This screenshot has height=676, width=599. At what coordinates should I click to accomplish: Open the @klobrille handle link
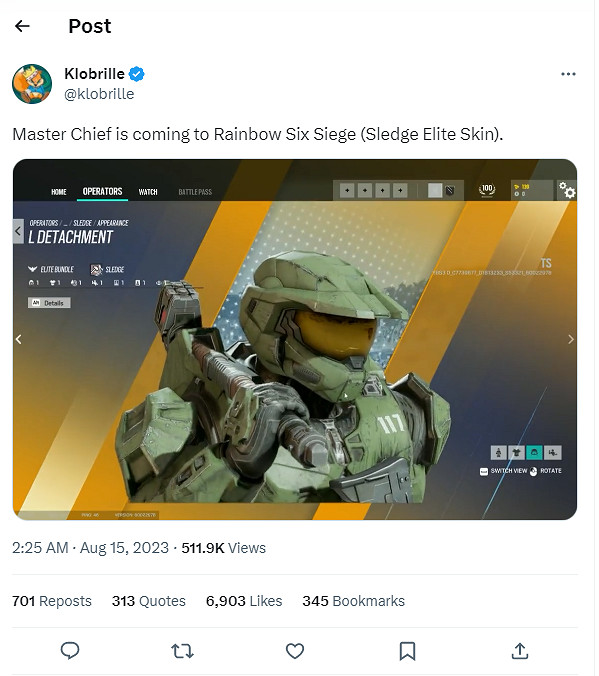point(99,94)
